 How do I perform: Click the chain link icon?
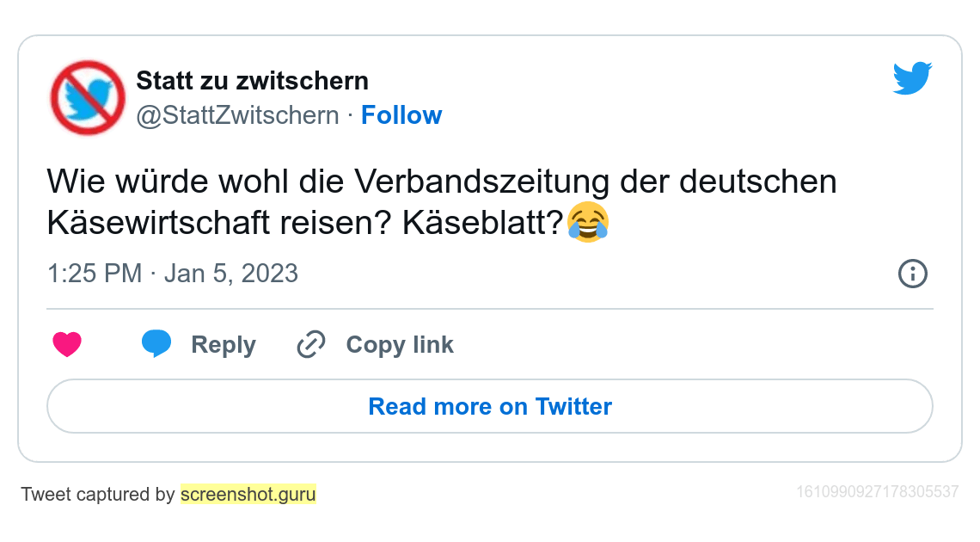coord(310,345)
